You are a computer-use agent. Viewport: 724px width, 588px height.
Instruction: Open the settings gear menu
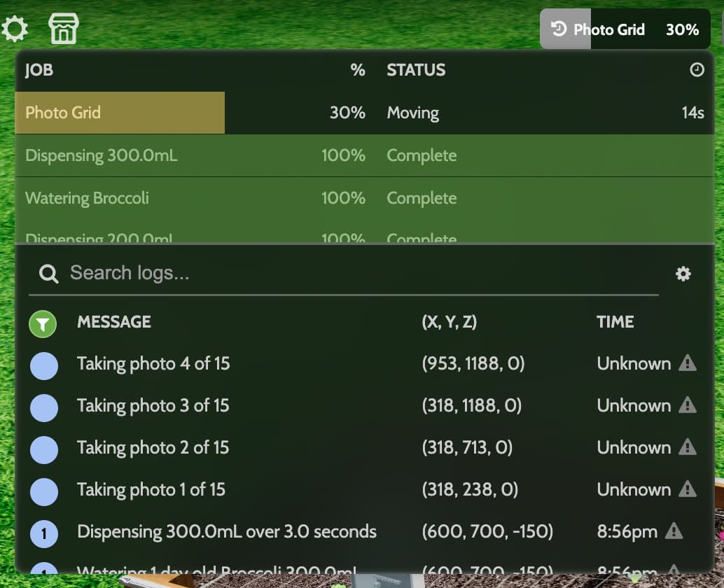[x=15, y=29]
